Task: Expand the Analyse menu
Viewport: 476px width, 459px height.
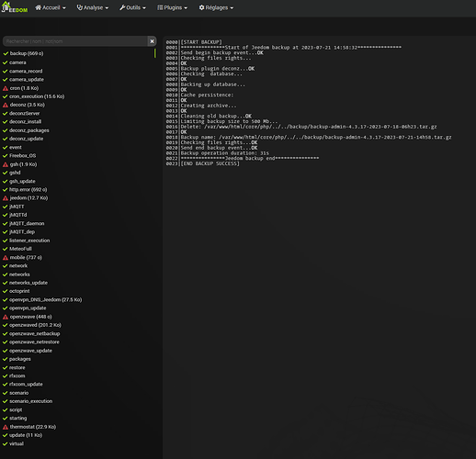Action: tap(93, 7)
